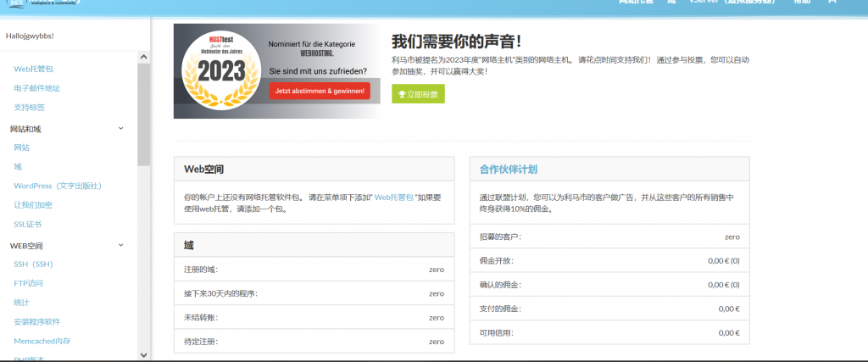Open the Web托管包 link in the Web空间 panel
This screenshot has height=362, width=868.
[393, 196]
